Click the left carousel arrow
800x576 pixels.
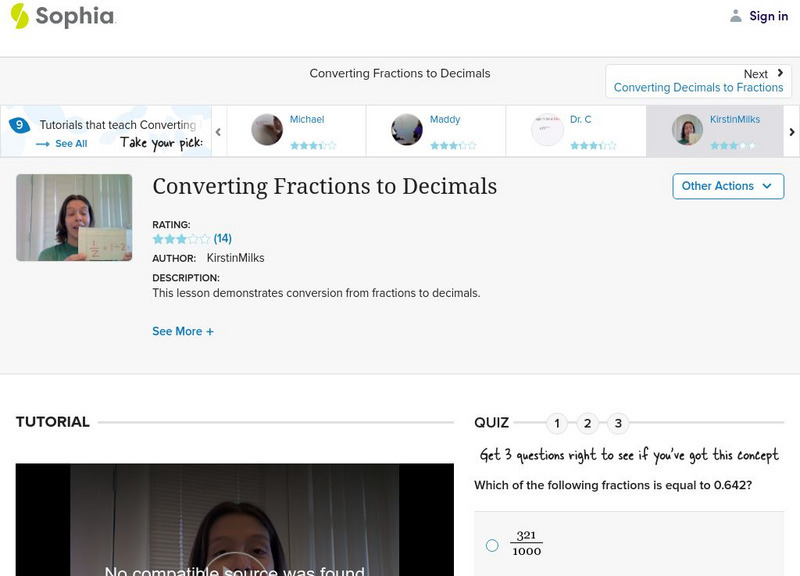[218, 131]
